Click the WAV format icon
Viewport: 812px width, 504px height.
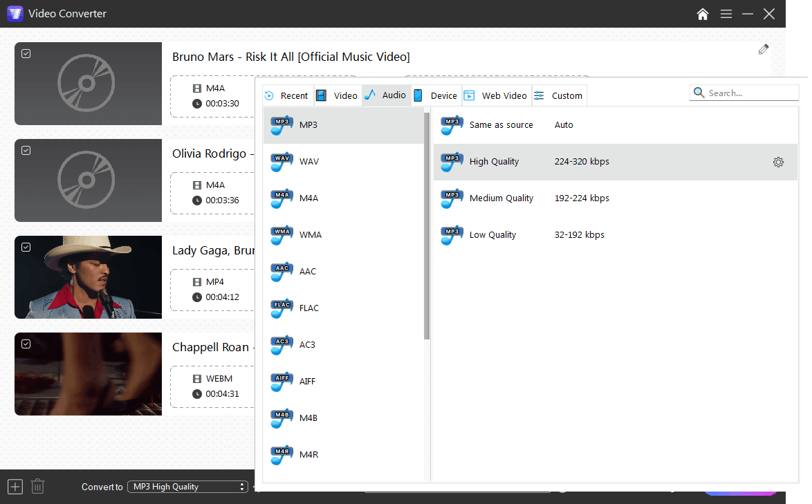[282, 162]
